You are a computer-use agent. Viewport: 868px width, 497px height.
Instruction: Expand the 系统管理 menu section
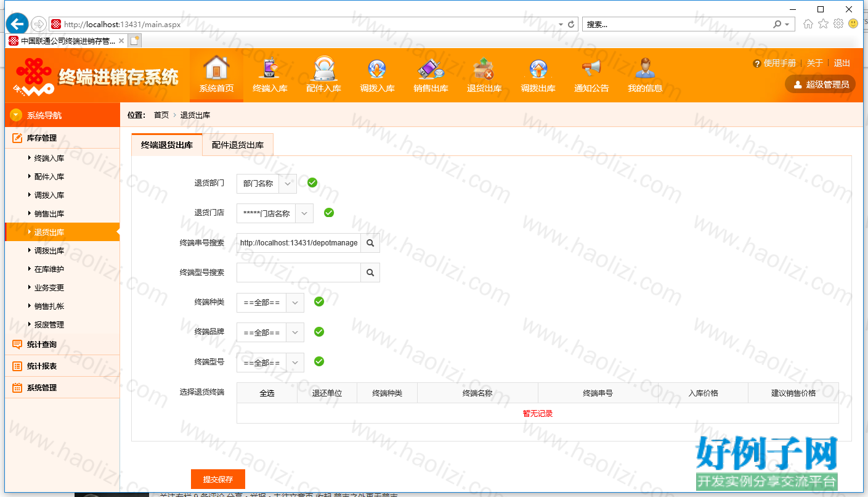pos(62,388)
